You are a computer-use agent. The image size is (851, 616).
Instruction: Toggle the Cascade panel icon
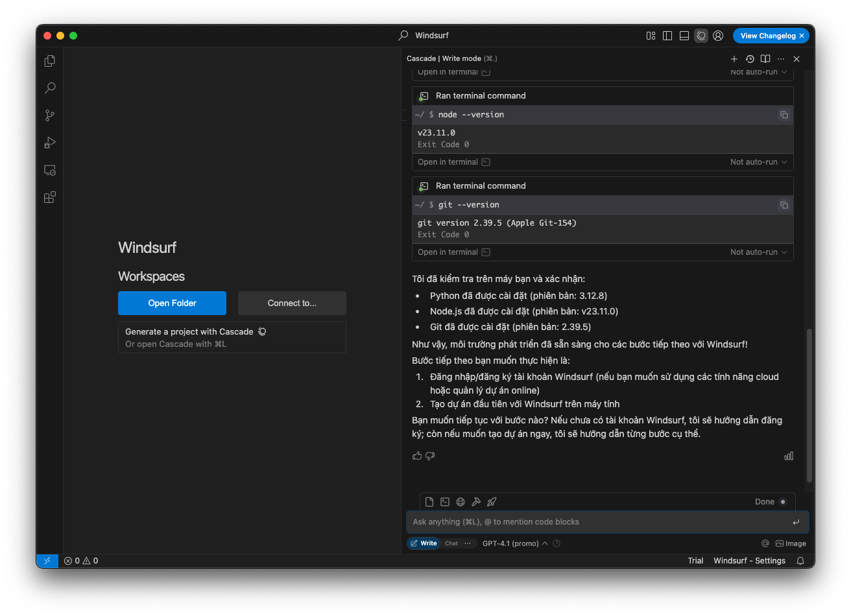pyautogui.click(x=701, y=36)
